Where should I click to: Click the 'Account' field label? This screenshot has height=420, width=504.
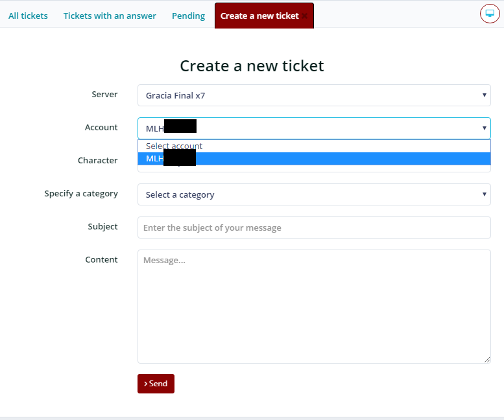point(101,128)
